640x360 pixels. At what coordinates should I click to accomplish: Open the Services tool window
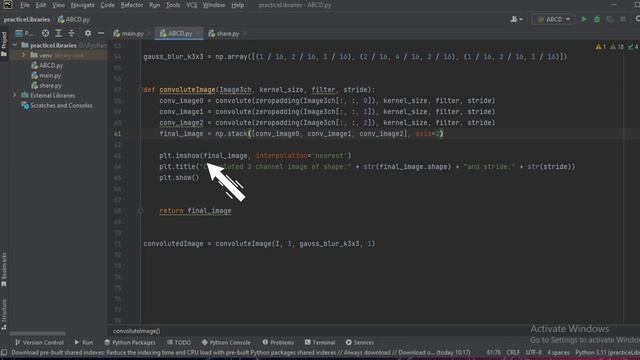360,342
